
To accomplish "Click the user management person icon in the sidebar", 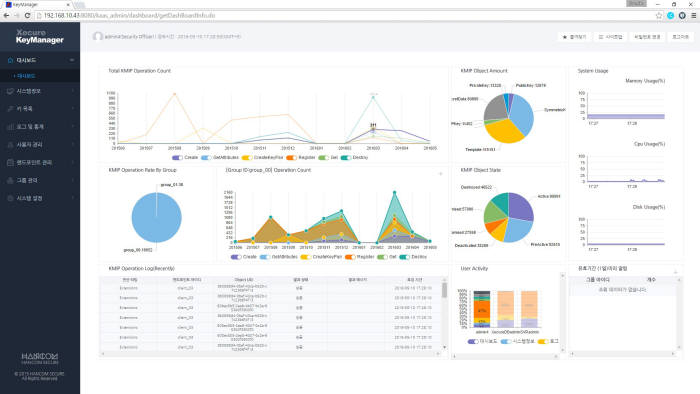I will pyautogui.click(x=10, y=145).
